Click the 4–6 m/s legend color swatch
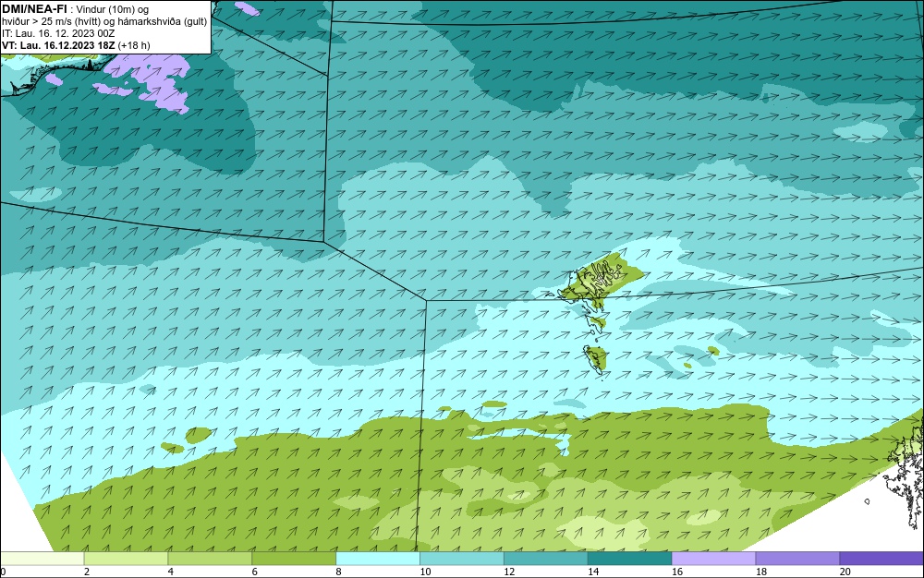 tap(210, 559)
